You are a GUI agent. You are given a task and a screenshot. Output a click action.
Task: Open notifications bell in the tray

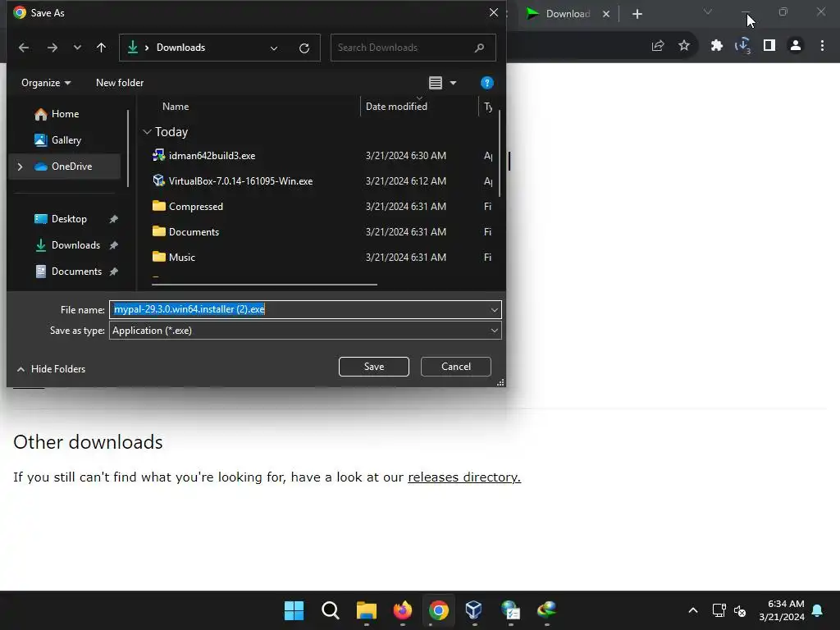(x=818, y=610)
